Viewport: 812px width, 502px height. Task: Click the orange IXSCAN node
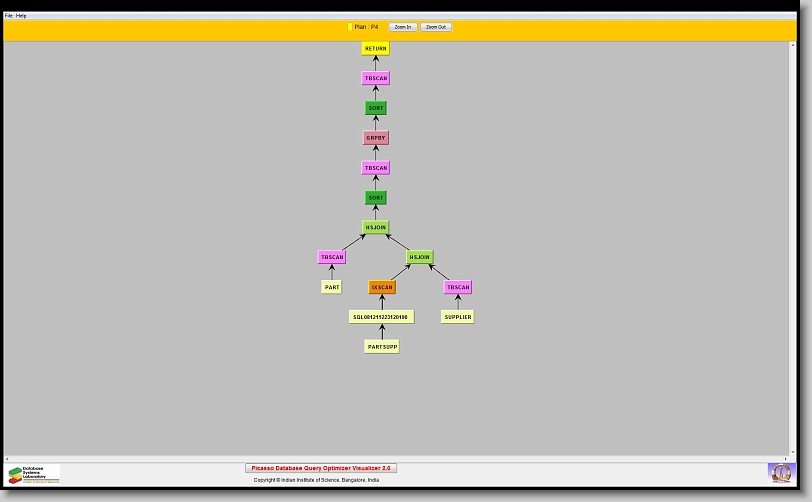pyautogui.click(x=382, y=287)
